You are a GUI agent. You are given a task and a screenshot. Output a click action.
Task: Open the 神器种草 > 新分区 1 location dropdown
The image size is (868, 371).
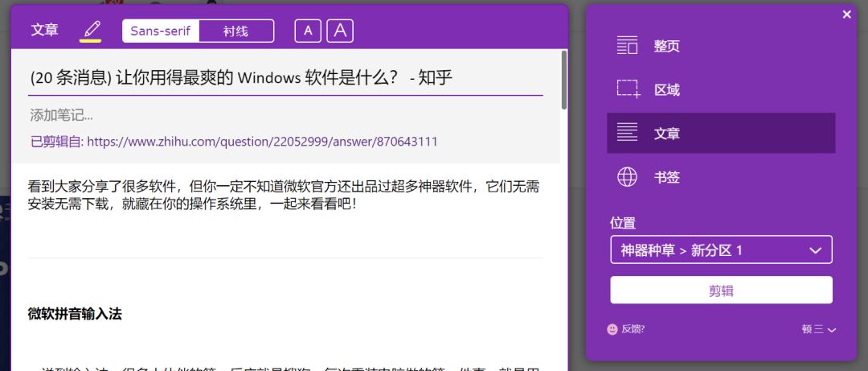(x=721, y=250)
